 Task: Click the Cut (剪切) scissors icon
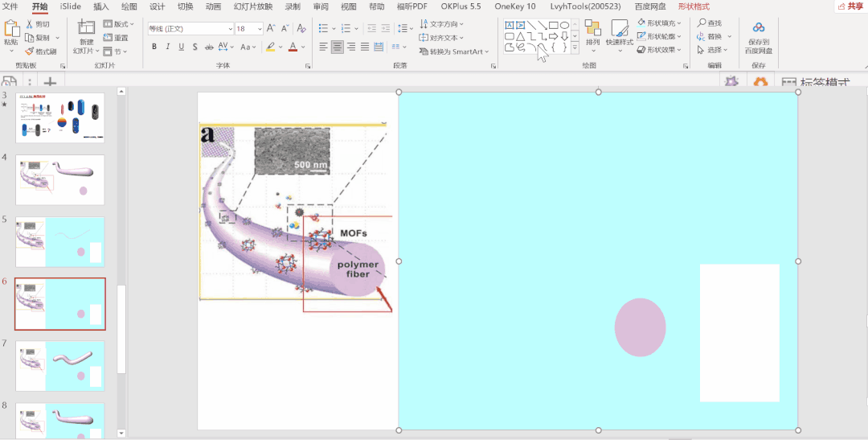[x=30, y=24]
